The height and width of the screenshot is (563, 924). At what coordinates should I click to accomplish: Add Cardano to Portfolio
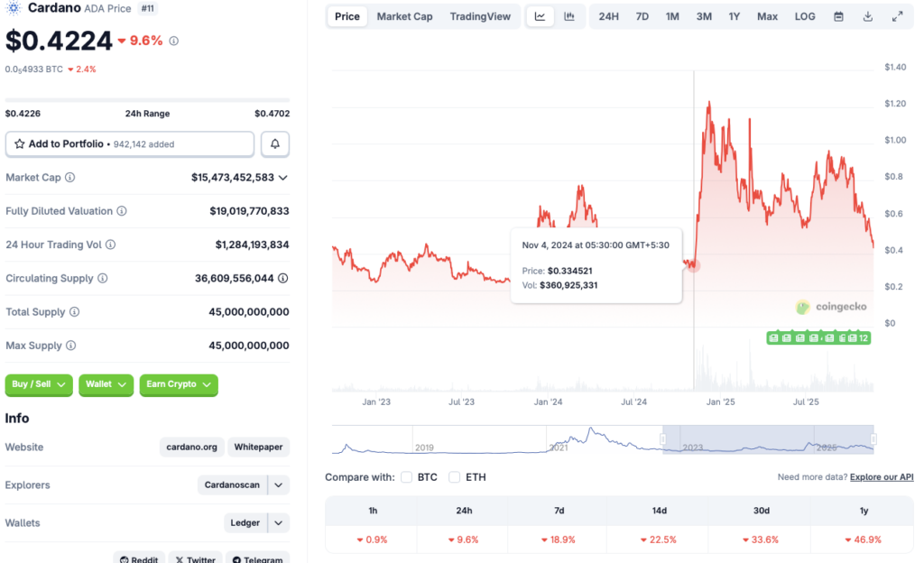click(x=129, y=143)
